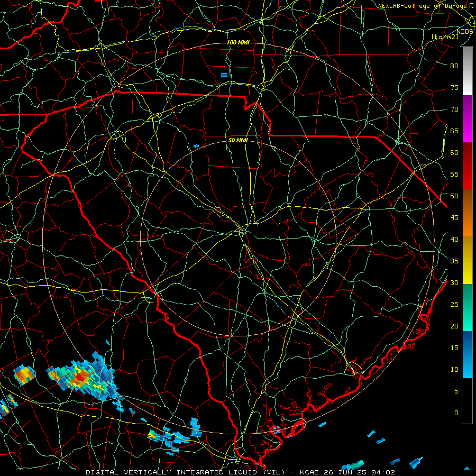Click the 50 value on color scale
This screenshot has height=476, width=476.
click(454, 196)
